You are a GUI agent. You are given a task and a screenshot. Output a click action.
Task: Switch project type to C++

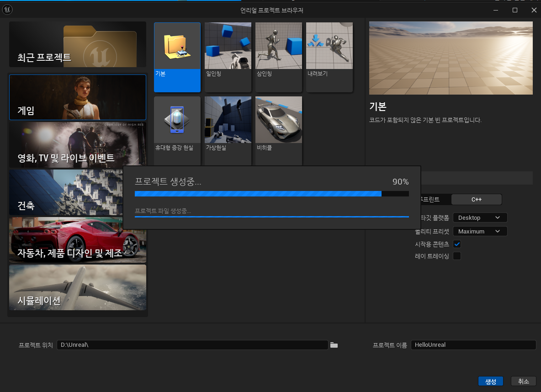click(476, 199)
